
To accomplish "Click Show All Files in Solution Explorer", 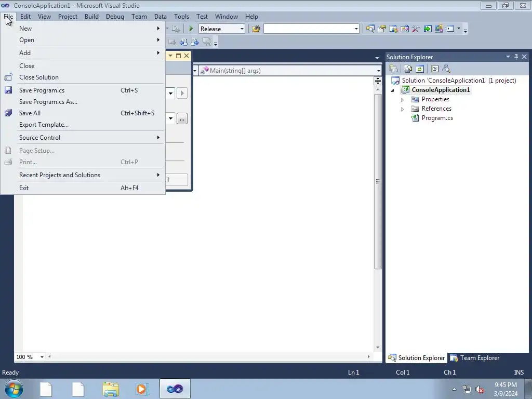I will pos(408,69).
